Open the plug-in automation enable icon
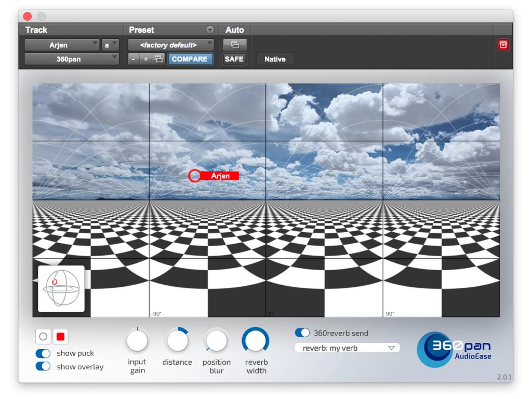Viewport: 532px width, 399px height. coord(234,45)
